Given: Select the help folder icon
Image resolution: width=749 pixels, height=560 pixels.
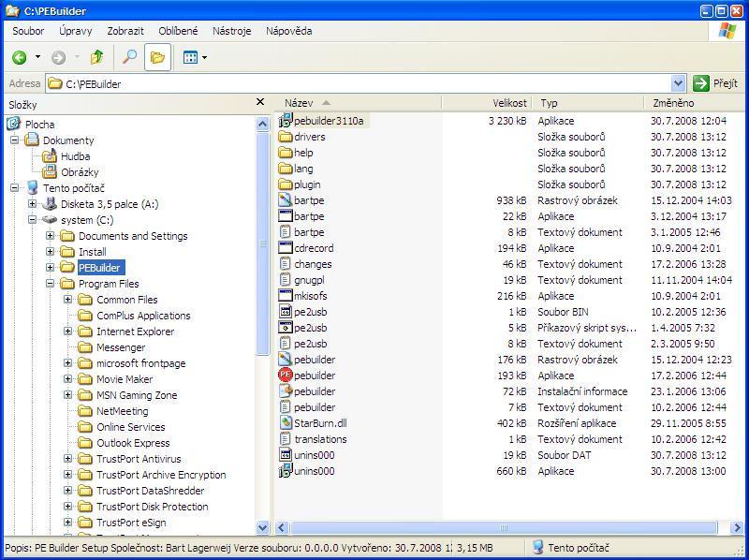Looking at the screenshot, I should coord(286,153).
